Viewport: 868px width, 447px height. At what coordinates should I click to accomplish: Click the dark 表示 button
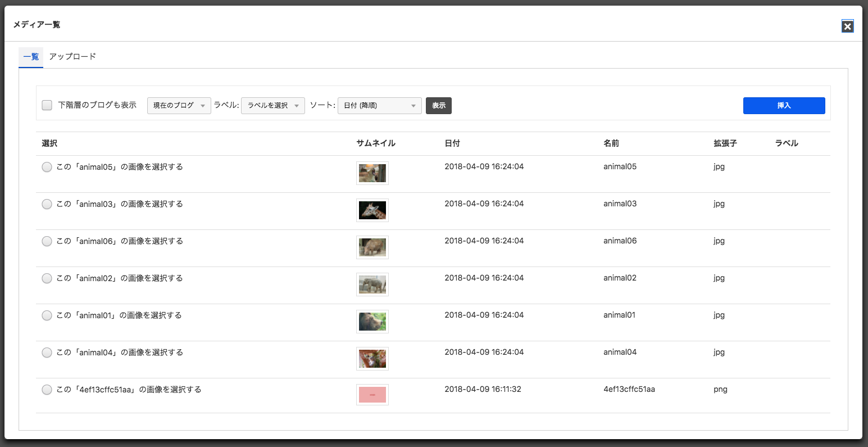(x=438, y=106)
